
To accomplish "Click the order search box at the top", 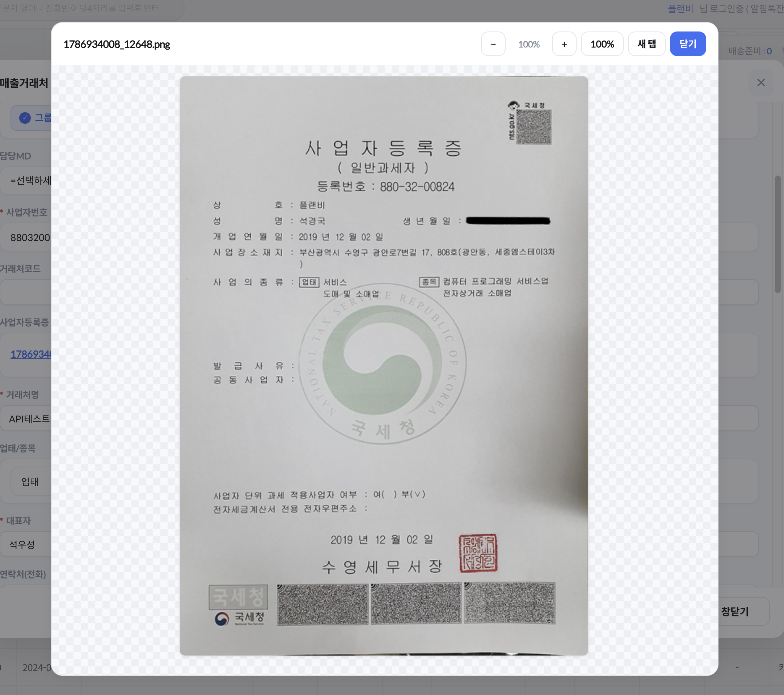I will (92, 8).
